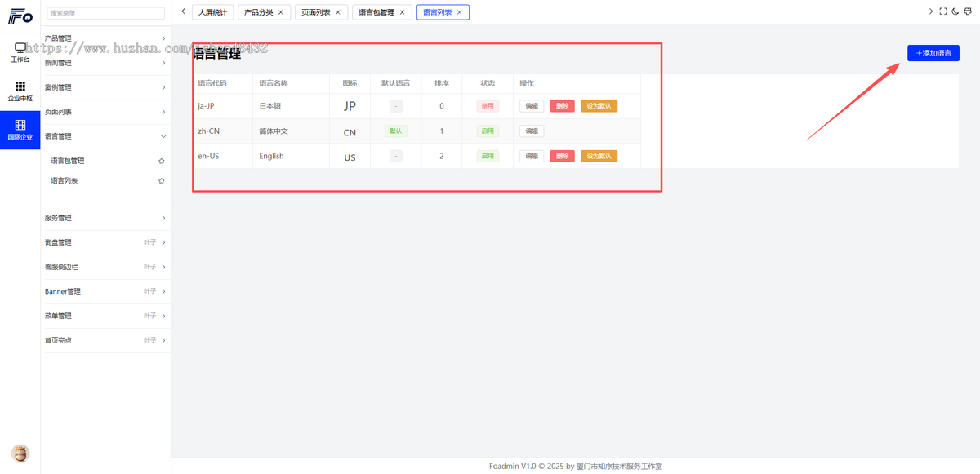This screenshot has width=980, height=474.
Task: Close the 页面列表 tab
Action: pos(338,12)
